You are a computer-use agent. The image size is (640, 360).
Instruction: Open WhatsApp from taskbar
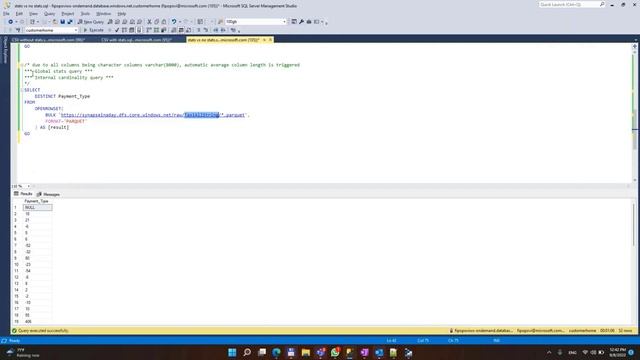point(335,352)
